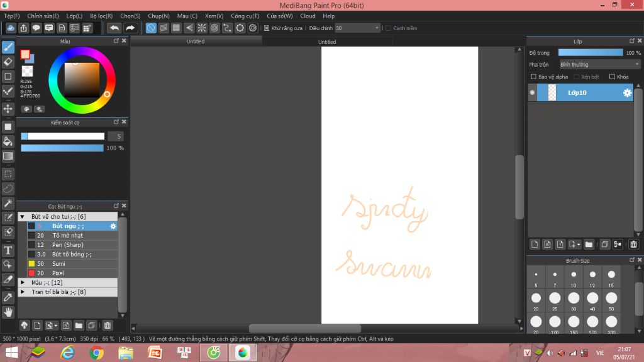Click the share/export icon in toolbar
The height and width of the screenshot is (362, 644).
pos(23,28)
